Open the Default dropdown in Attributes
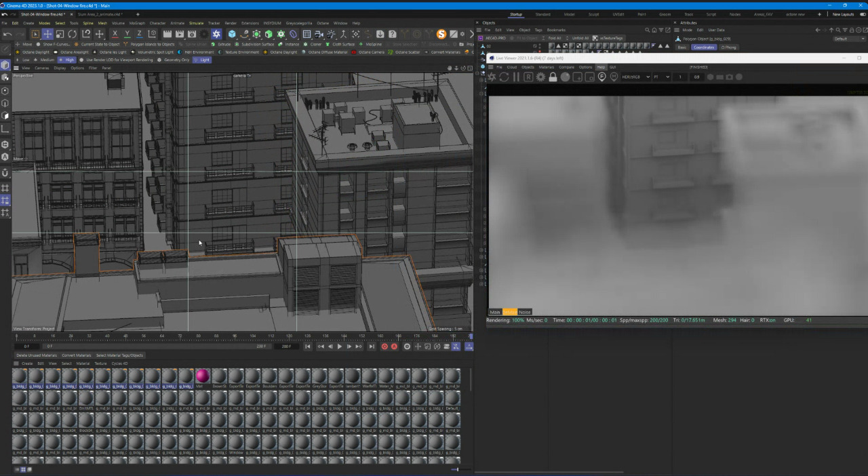The image size is (868, 476). pyautogui.click(x=849, y=39)
